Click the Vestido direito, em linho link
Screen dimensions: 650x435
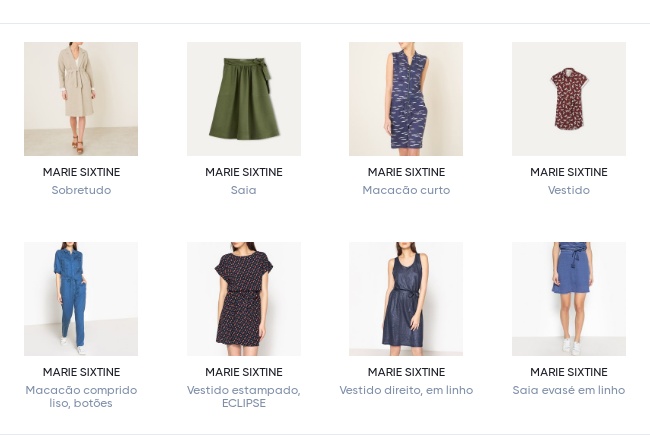click(406, 390)
